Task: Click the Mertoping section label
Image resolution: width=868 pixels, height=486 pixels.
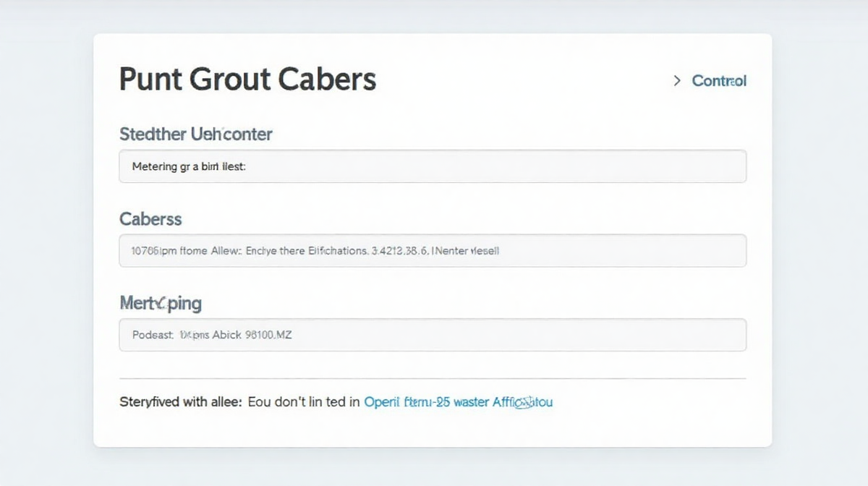Action: point(160,303)
